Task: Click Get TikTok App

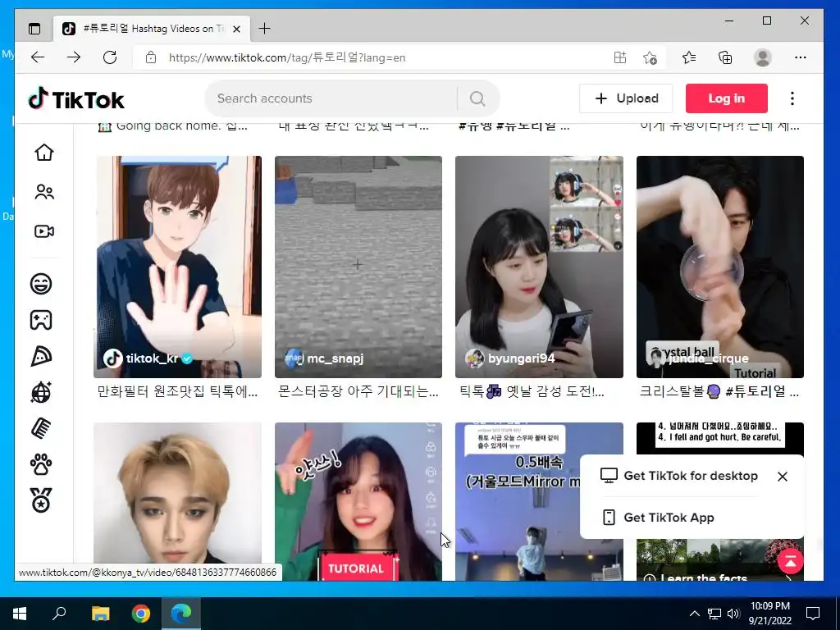Action: pyautogui.click(x=658, y=518)
